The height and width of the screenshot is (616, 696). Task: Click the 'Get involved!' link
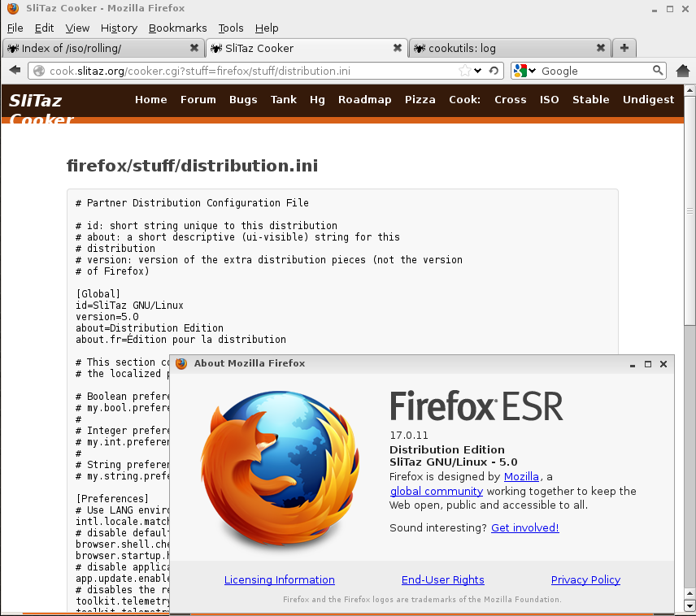click(x=524, y=527)
